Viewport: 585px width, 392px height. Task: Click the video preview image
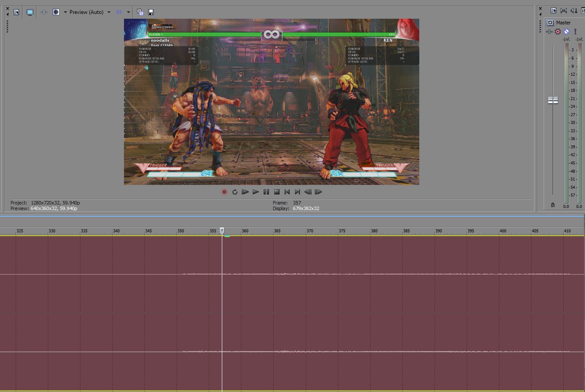click(271, 102)
